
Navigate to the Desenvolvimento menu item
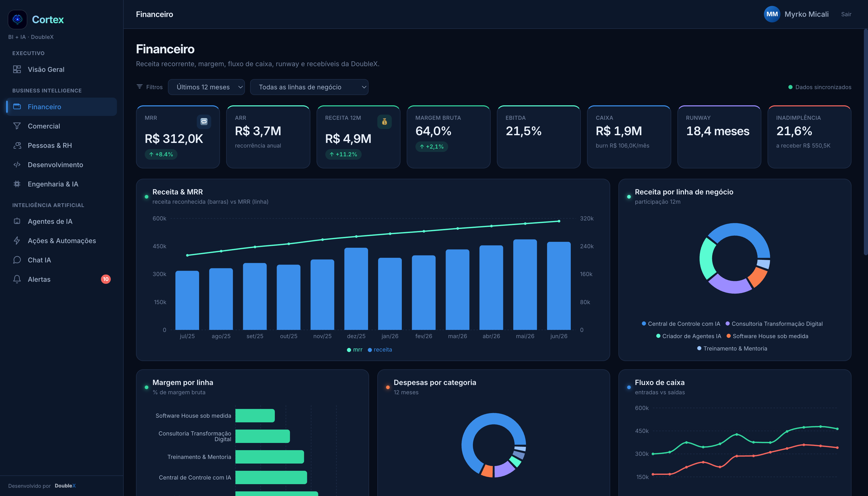tap(61, 165)
